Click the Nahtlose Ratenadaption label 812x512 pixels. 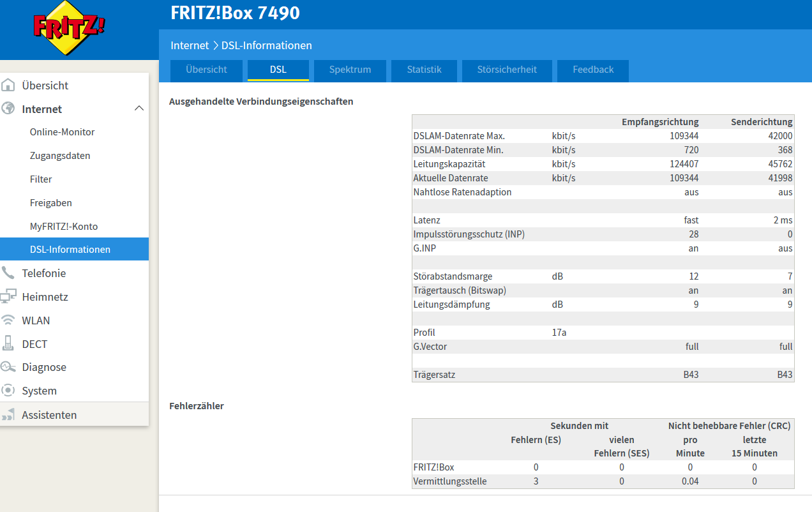pos(462,192)
